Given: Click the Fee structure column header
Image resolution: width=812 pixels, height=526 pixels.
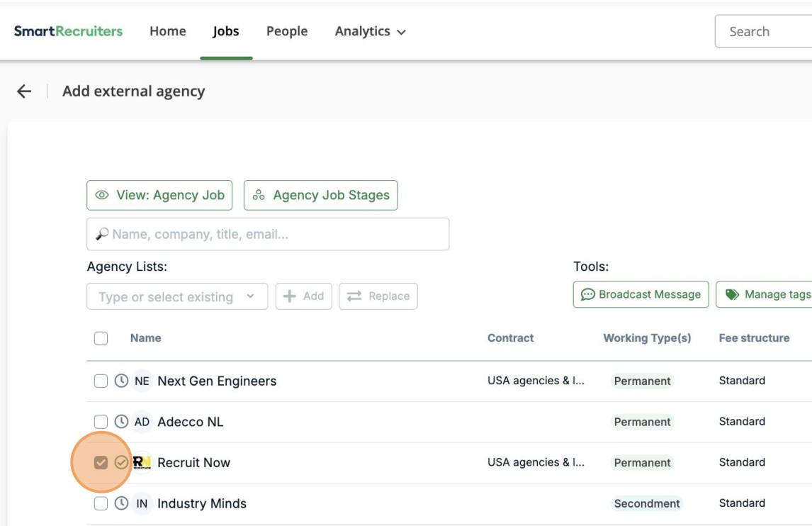Looking at the screenshot, I should coord(754,338).
